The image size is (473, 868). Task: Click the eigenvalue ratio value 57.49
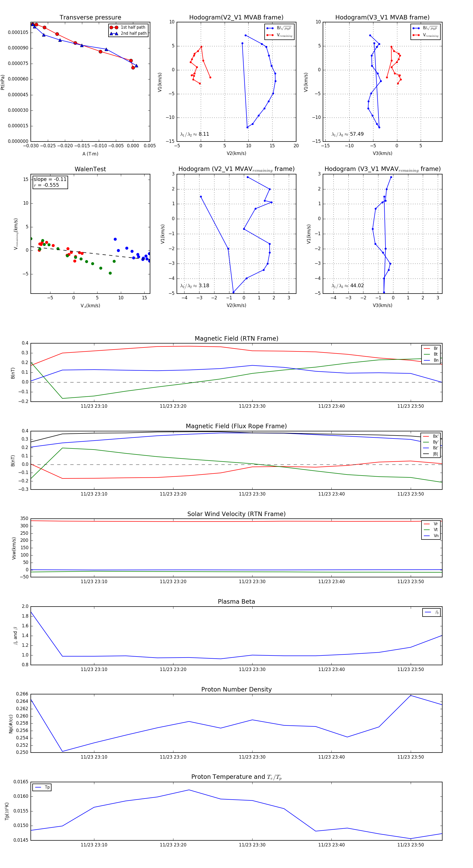coord(357,134)
